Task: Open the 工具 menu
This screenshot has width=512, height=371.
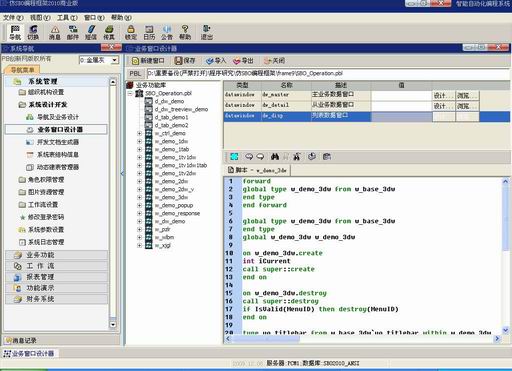Action: pyautogui.click(x=67, y=18)
